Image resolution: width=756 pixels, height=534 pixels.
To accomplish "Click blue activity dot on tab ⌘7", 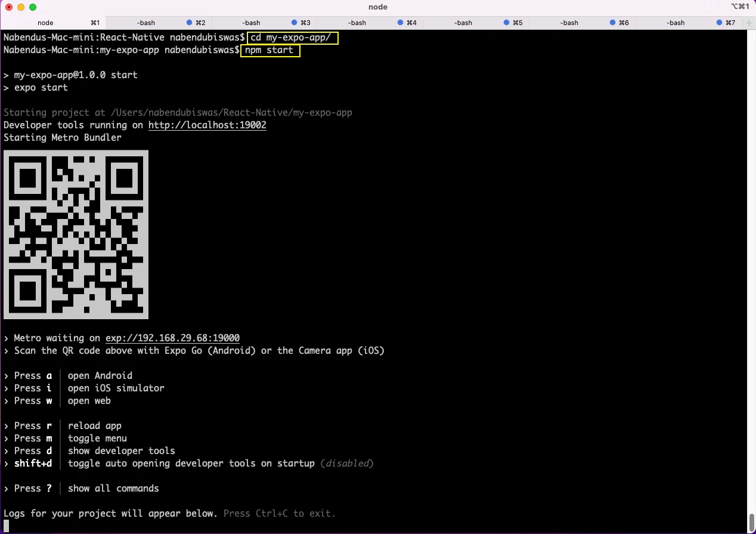I will click(x=719, y=23).
